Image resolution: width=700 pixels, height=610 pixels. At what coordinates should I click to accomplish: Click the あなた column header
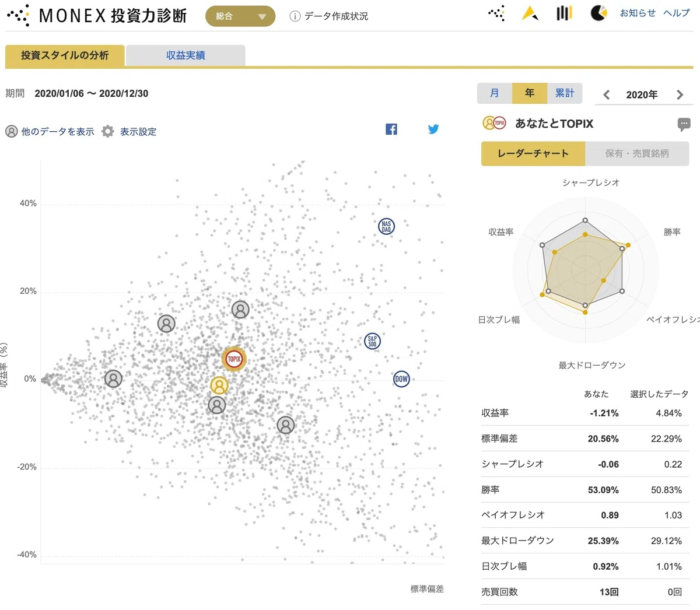[x=596, y=394]
